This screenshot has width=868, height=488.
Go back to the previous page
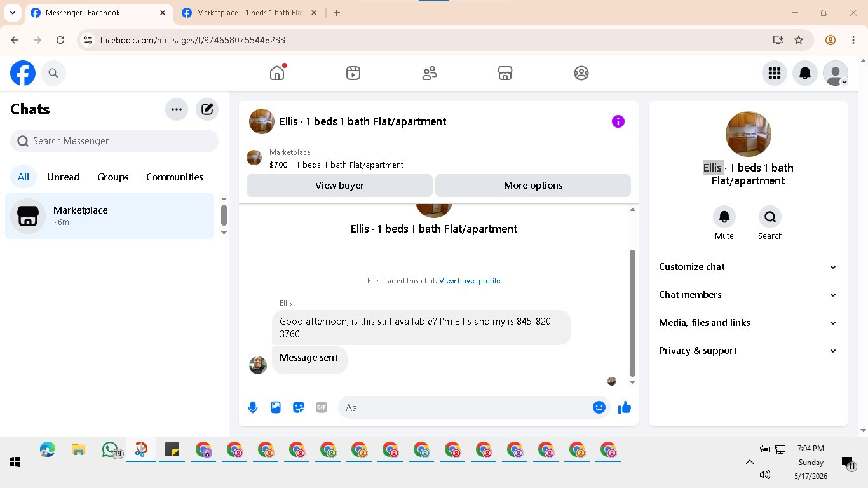[x=15, y=40]
